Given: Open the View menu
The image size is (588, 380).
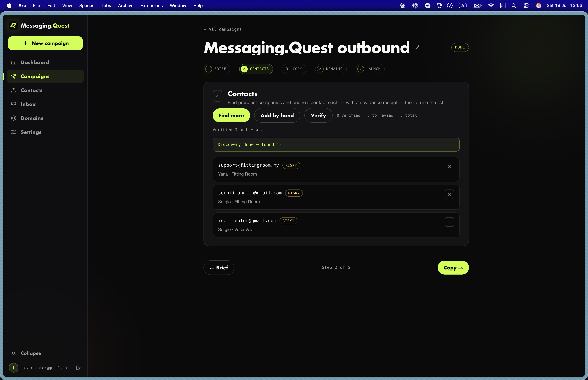Looking at the screenshot, I should click(67, 5).
